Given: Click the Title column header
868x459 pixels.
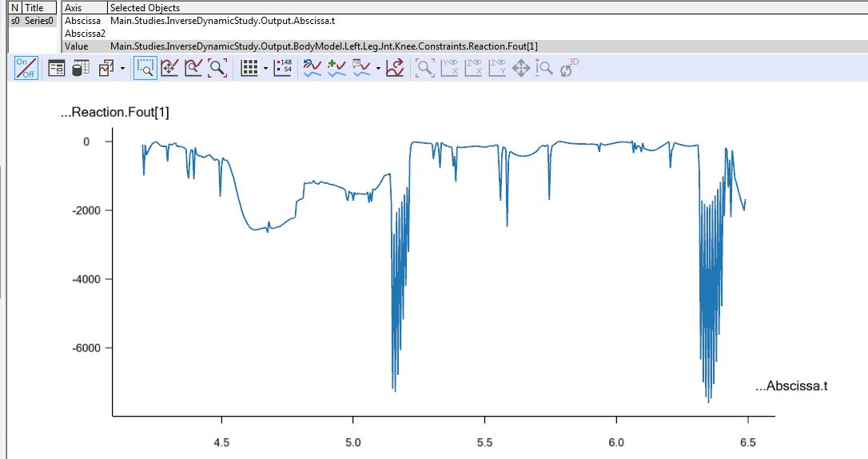Looking at the screenshot, I should [39, 8].
